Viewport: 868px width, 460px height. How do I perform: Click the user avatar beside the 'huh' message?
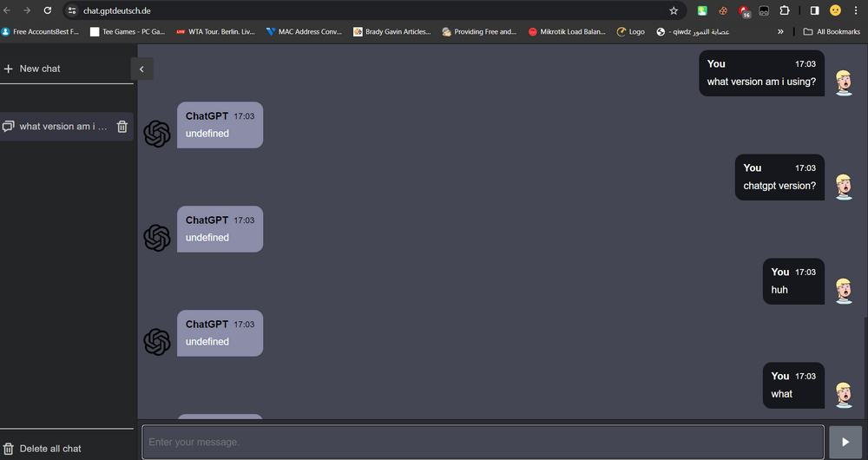844,291
